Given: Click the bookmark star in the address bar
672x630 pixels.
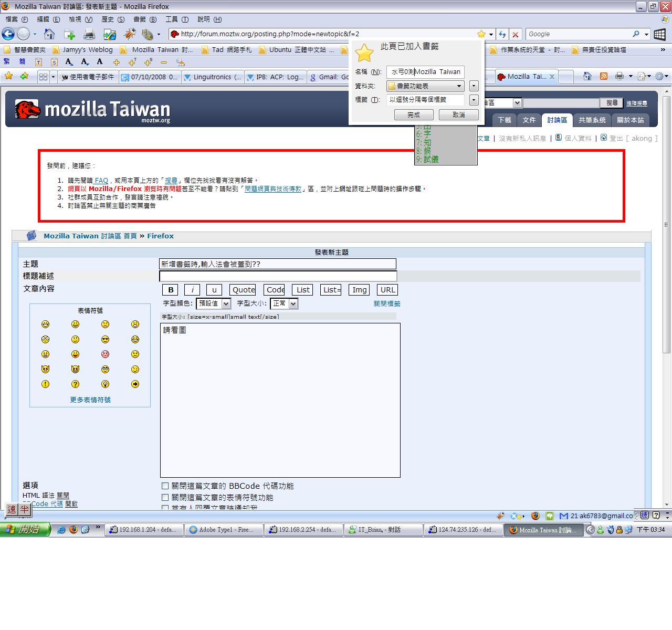Looking at the screenshot, I should (x=481, y=34).
